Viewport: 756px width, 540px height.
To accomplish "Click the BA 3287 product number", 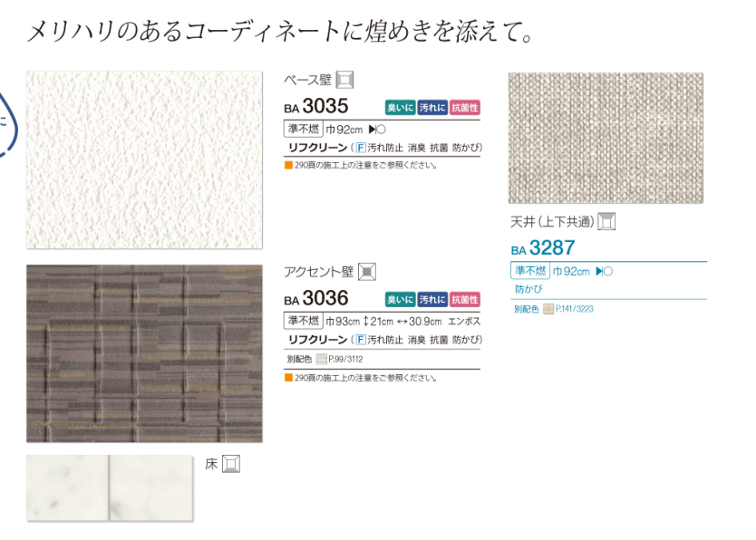I will coord(543,247).
